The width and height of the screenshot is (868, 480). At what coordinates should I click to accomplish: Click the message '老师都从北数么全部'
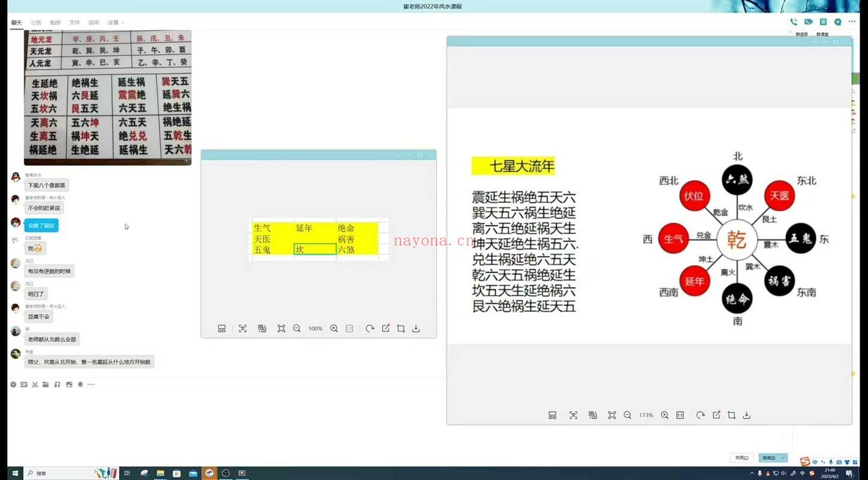(52, 340)
